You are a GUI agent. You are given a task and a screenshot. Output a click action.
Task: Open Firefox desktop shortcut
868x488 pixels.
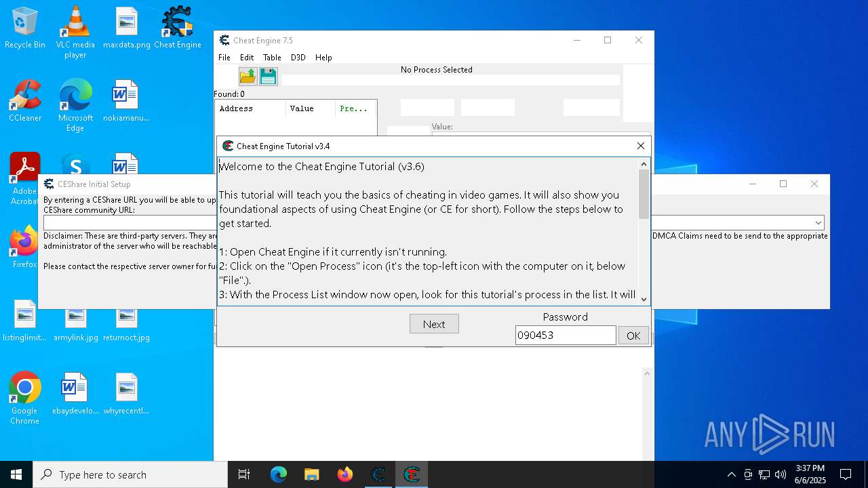pos(25,248)
